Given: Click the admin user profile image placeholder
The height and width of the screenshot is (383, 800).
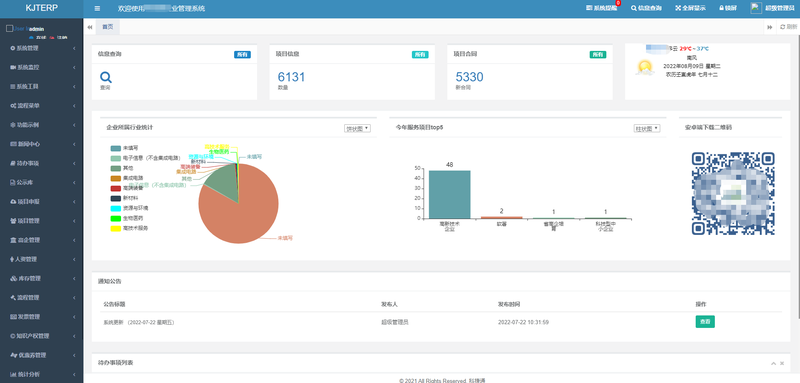Looking at the screenshot, I should pyautogui.click(x=17, y=29).
